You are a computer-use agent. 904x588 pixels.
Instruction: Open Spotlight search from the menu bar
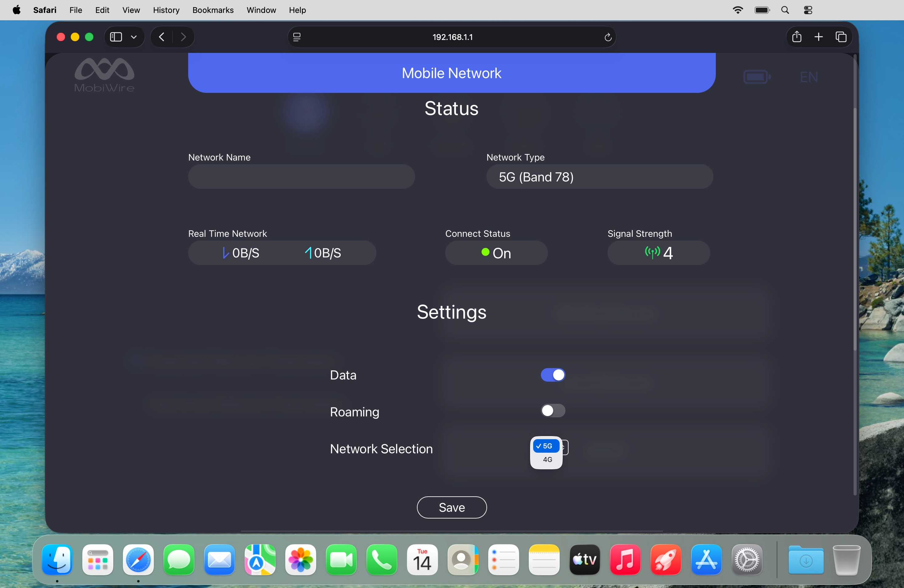coord(785,10)
